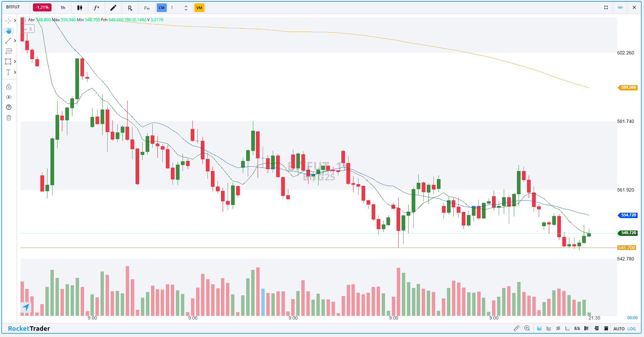Toggle drawings visibility with the eye icon

[x=9, y=97]
